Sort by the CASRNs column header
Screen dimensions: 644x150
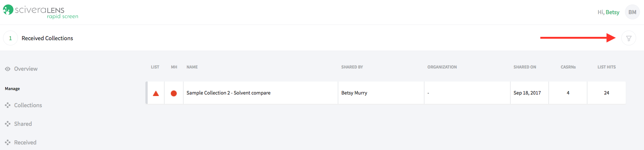[568, 67]
